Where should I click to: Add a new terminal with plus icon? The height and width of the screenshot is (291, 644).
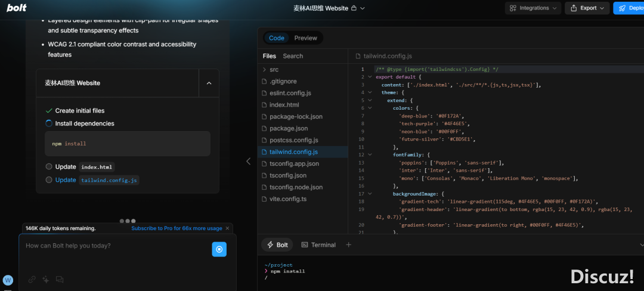point(348,244)
